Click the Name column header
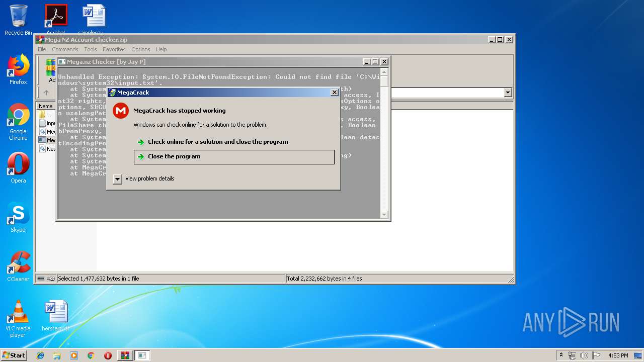This screenshot has height=362, width=644. pyautogui.click(x=46, y=106)
